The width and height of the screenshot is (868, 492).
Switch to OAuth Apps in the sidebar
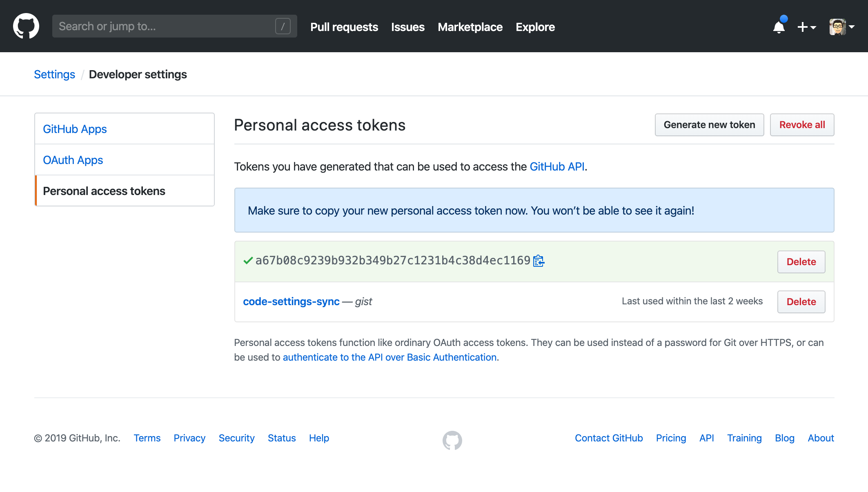[x=73, y=160]
